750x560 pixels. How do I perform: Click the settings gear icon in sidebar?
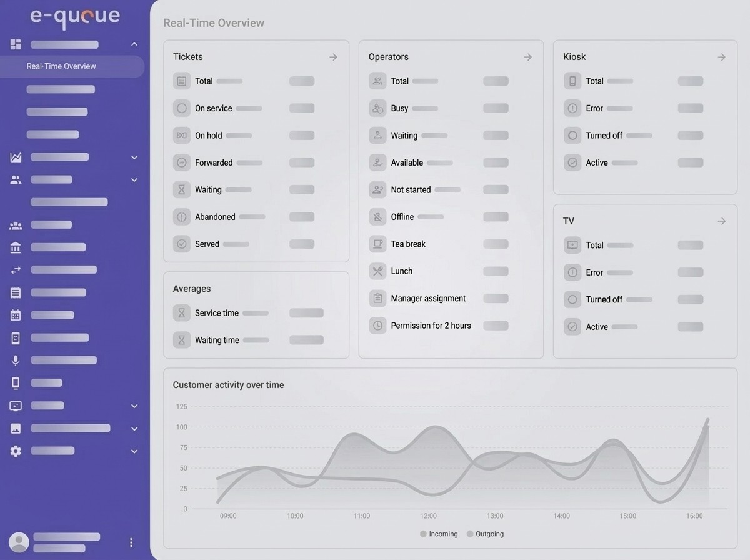coord(16,451)
